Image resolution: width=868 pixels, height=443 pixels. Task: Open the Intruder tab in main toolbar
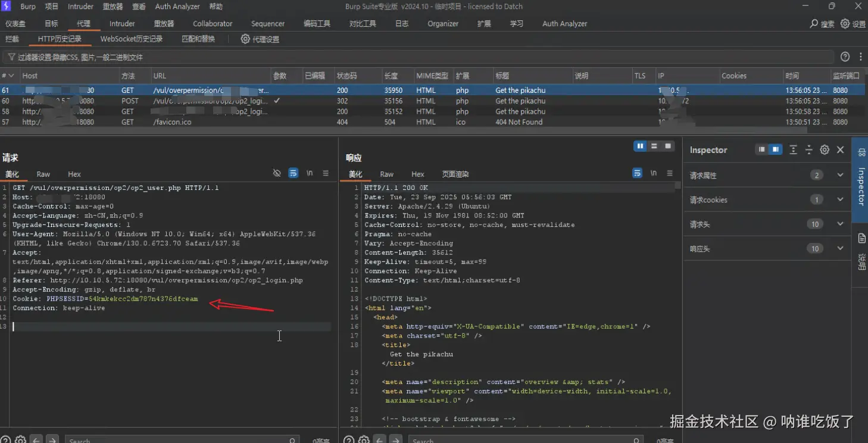click(122, 24)
